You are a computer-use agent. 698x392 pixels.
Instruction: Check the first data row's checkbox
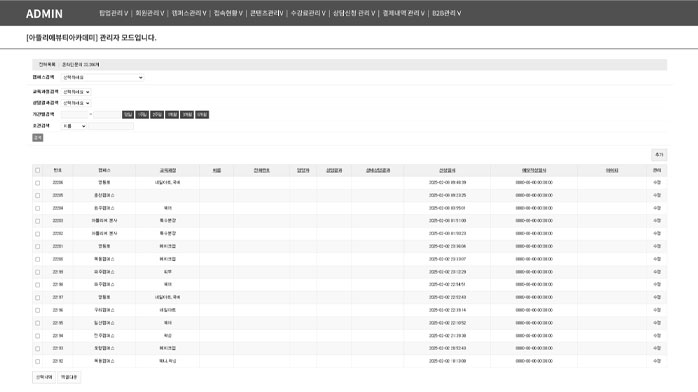coord(37,183)
